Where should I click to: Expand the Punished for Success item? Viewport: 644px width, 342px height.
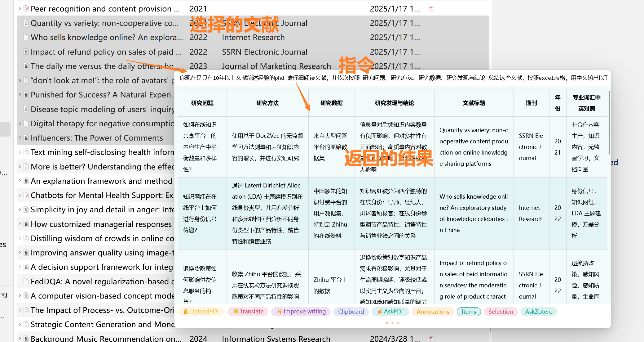click(x=20, y=95)
